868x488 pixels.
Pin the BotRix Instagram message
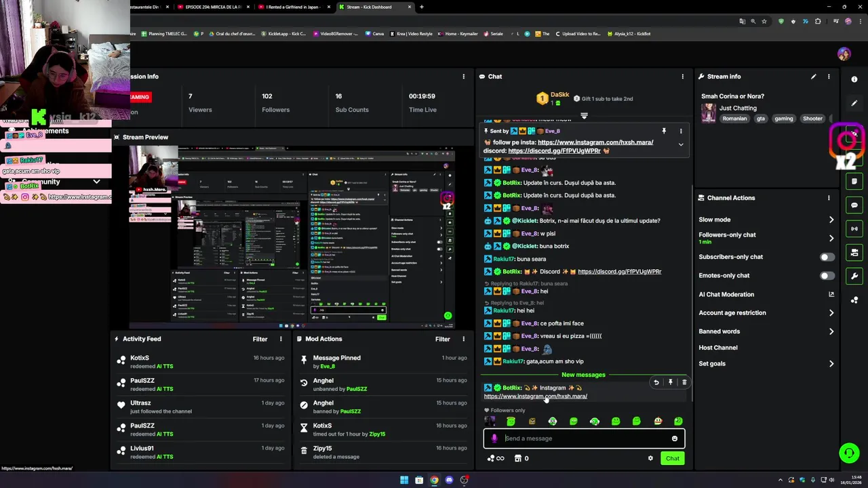pos(670,382)
